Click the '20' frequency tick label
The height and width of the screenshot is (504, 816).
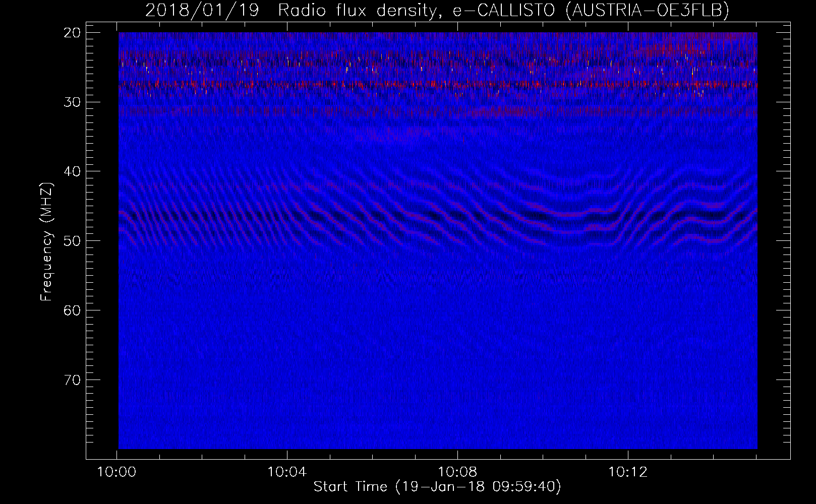coord(73,33)
